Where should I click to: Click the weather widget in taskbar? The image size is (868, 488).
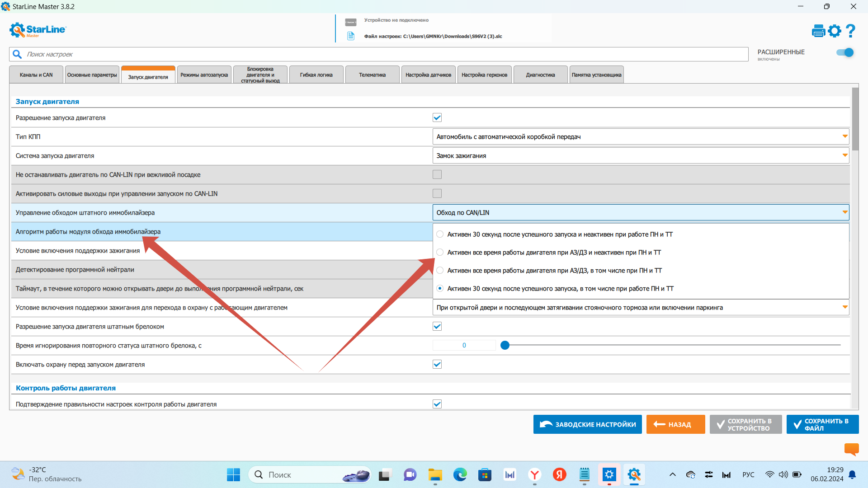click(x=46, y=474)
